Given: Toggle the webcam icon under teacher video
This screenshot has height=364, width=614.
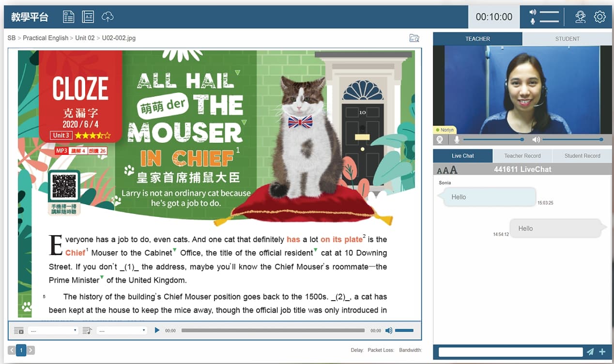Looking at the screenshot, I should coord(440,140).
